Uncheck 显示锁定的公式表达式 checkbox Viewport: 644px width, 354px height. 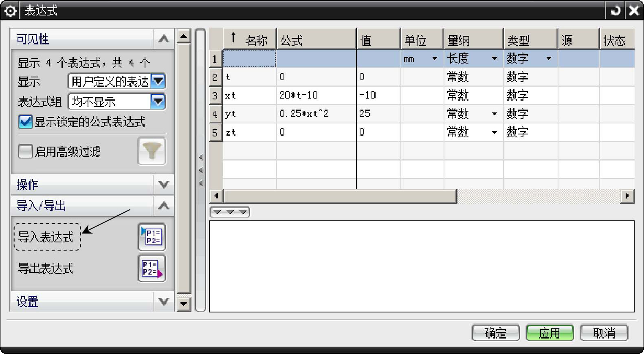click(x=25, y=122)
